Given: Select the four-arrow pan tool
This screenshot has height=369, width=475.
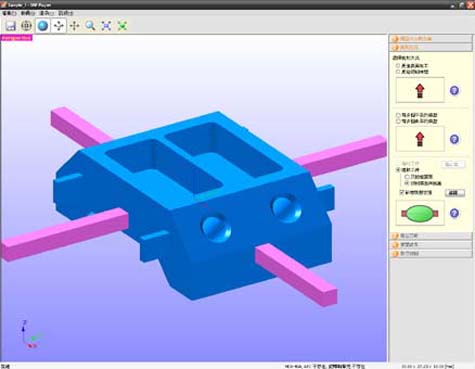Looking at the screenshot, I should pyautogui.click(x=74, y=26).
